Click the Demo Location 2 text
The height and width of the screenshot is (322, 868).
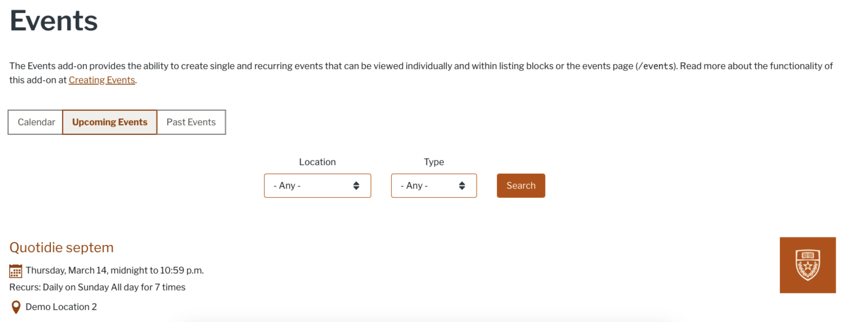(x=61, y=307)
